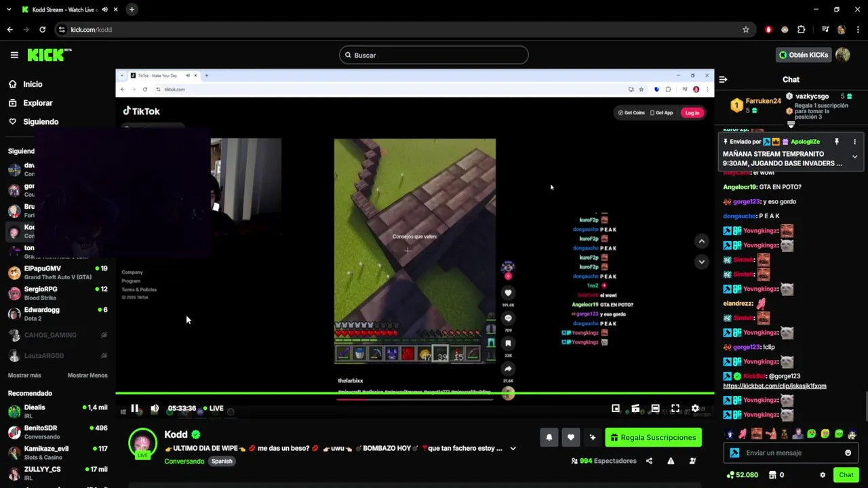The image size is (868, 488).
Task: Open recommended channel BenitoSDR
Action: pos(58,432)
